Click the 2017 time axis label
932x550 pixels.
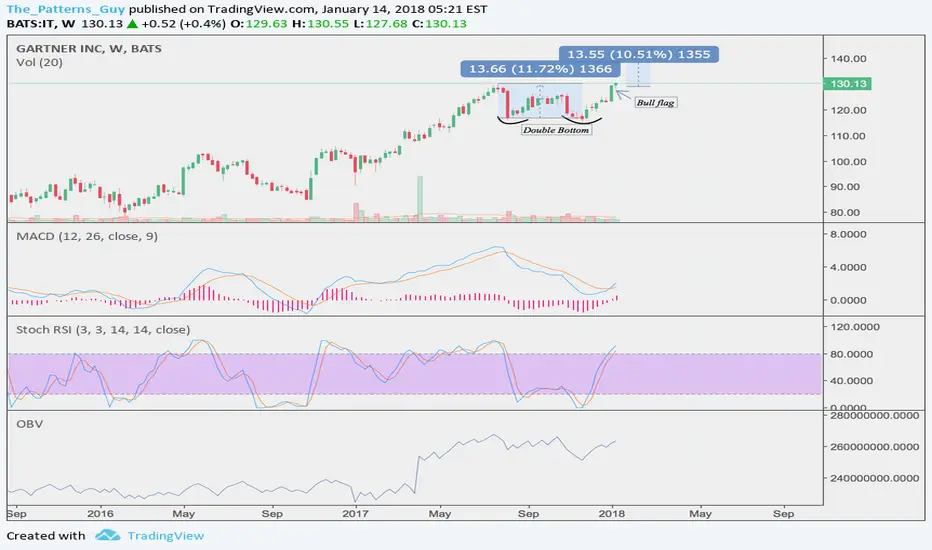(x=355, y=514)
